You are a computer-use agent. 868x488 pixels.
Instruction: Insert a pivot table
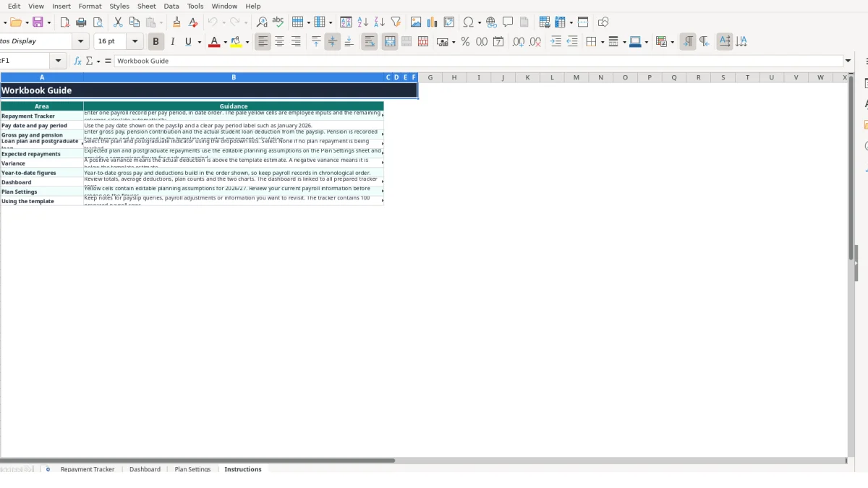click(x=449, y=22)
